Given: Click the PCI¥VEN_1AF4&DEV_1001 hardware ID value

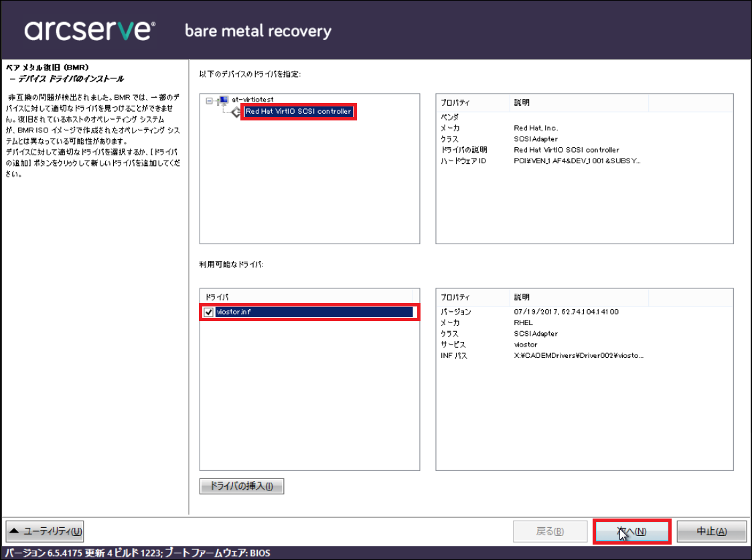Looking at the screenshot, I should 577,161.
